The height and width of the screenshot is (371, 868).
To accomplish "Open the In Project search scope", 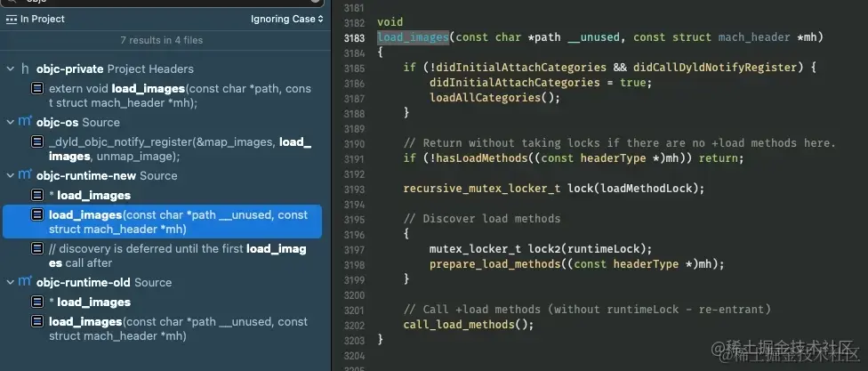I will tap(36, 19).
